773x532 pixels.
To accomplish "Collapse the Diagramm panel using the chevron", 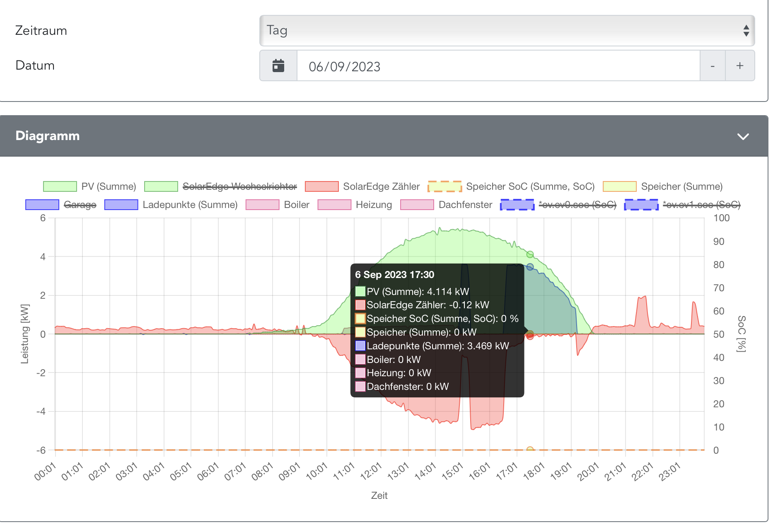I will click(x=743, y=136).
